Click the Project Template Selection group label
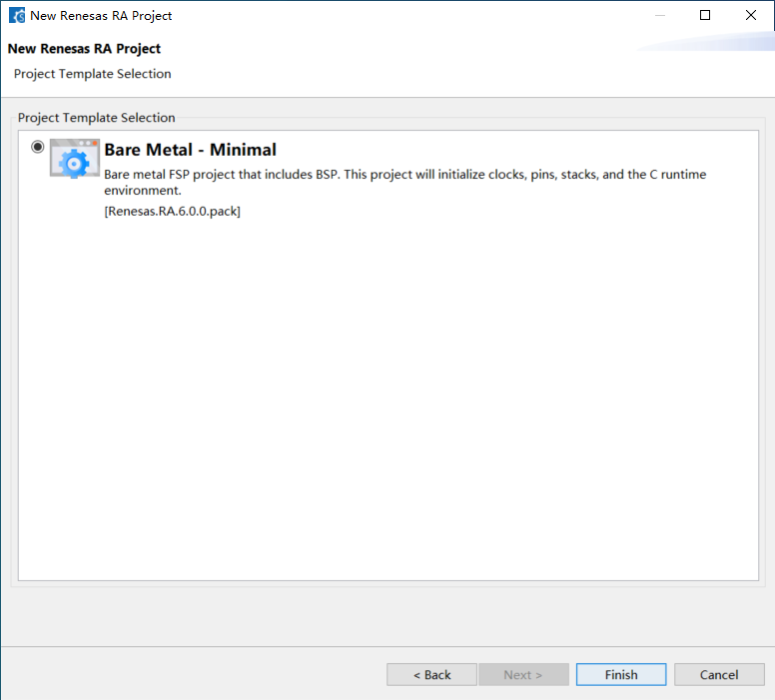Image resolution: width=775 pixels, height=700 pixels. [97, 118]
